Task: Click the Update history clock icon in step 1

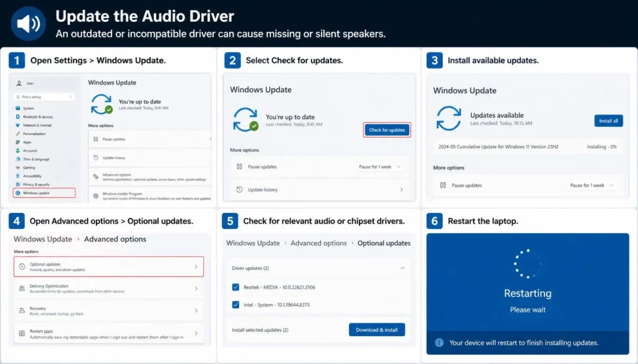Action: 95,157
